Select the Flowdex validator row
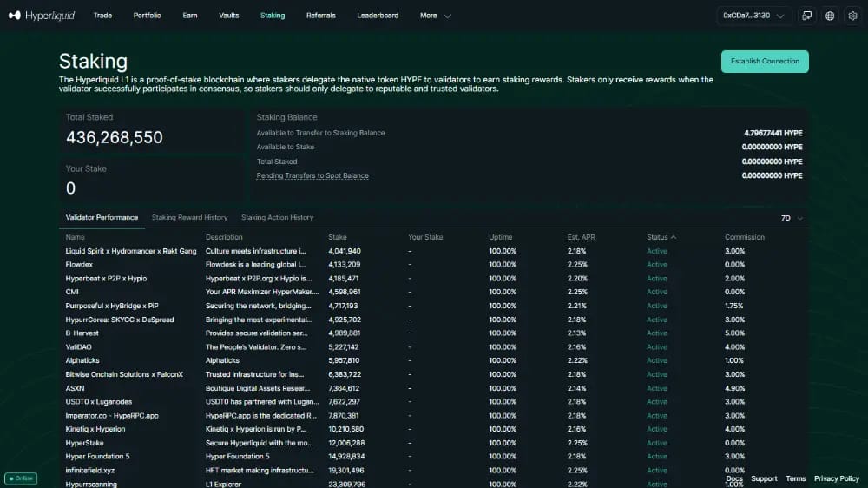 [433, 265]
